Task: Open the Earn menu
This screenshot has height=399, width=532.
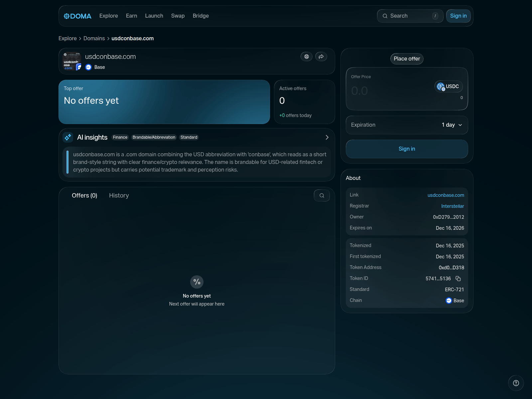Action: pyautogui.click(x=132, y=16)
